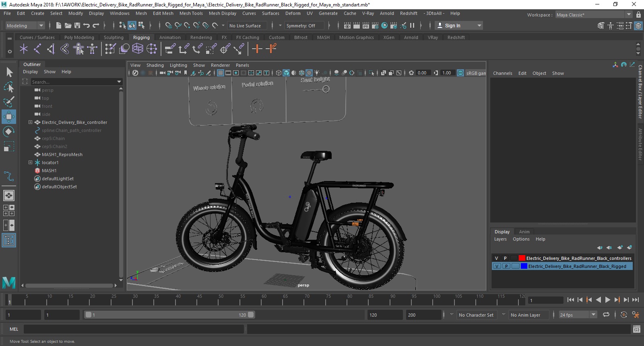Go to the start of playback range

click(570, 300)
